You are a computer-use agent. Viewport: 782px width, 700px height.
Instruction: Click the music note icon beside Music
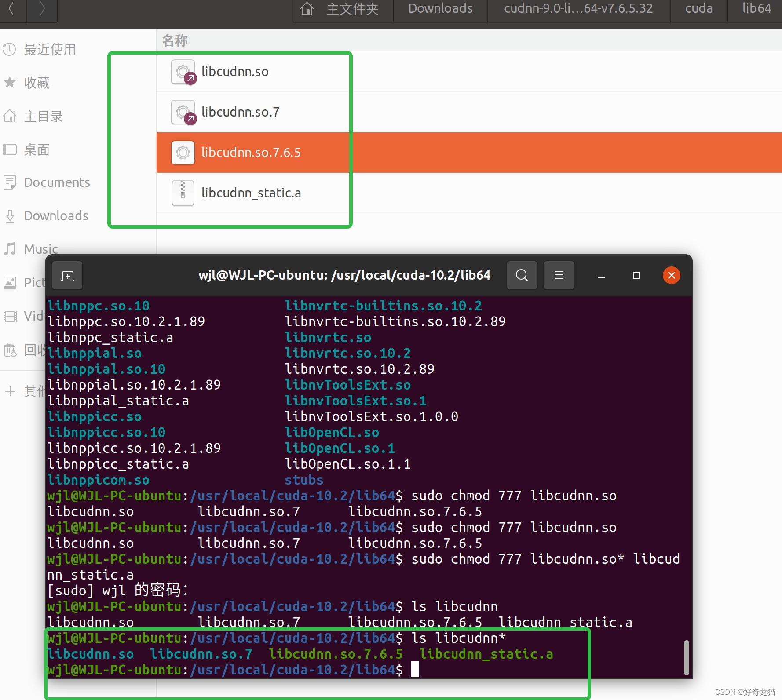tap(10, 249)
